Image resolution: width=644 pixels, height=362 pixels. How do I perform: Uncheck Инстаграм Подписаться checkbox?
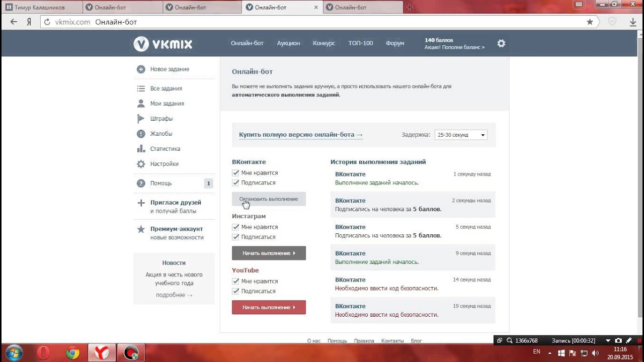click(x=235, y=237)
